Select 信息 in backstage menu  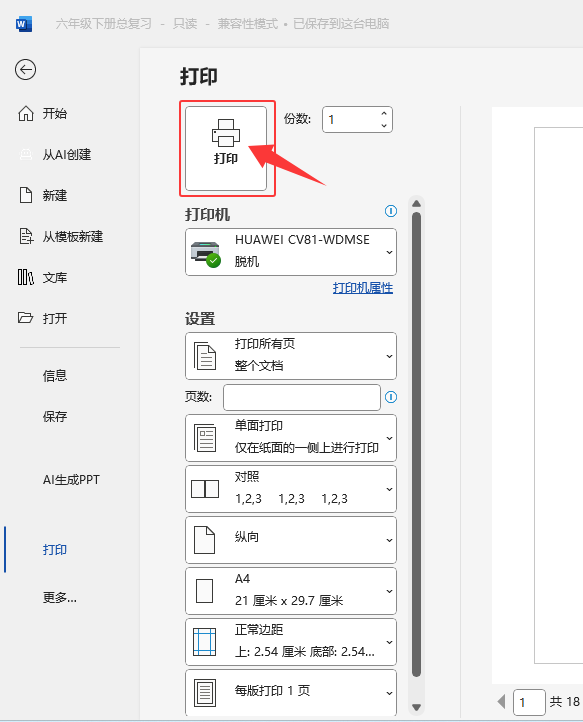pyautogui.click(x=55, y=376)
